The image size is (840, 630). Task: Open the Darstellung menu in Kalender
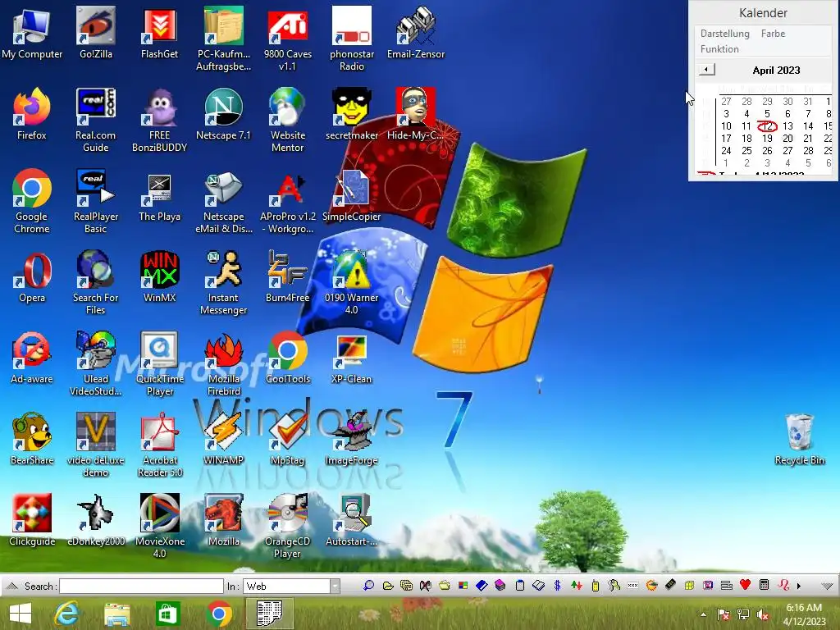(x=725, y=33)
